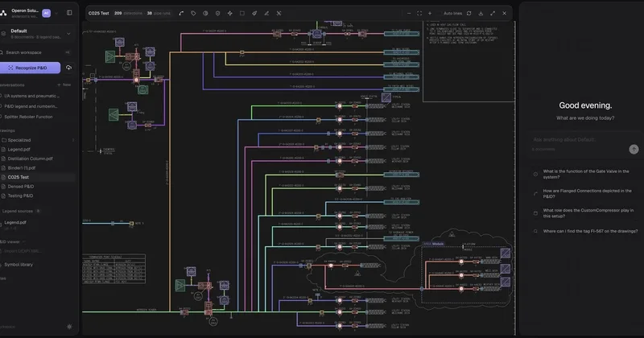Send the chat message with arrow button
Viewport: 644px width, 338px height.
(634, 149)
